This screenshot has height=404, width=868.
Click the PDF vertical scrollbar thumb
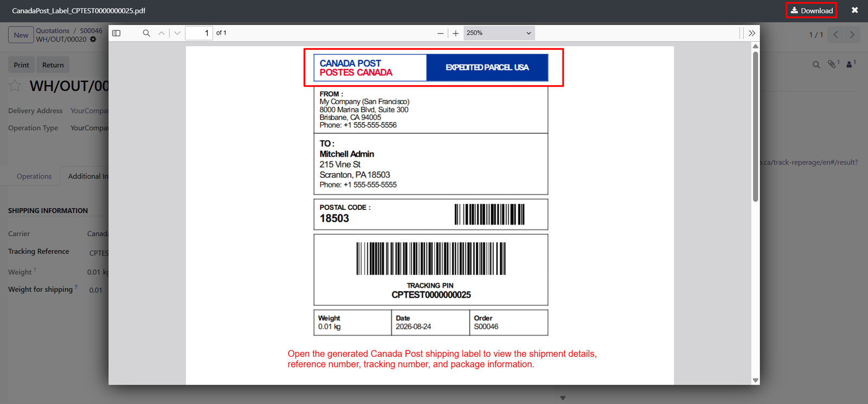[756, 127]
